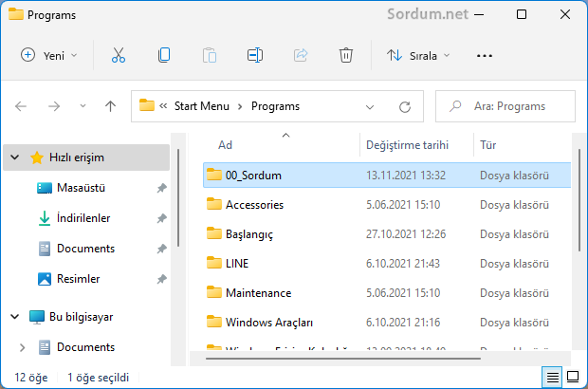Click the 1 öğe seçildi status text
The height and width of the screenshot is (389, 588).
coord(99,378)
